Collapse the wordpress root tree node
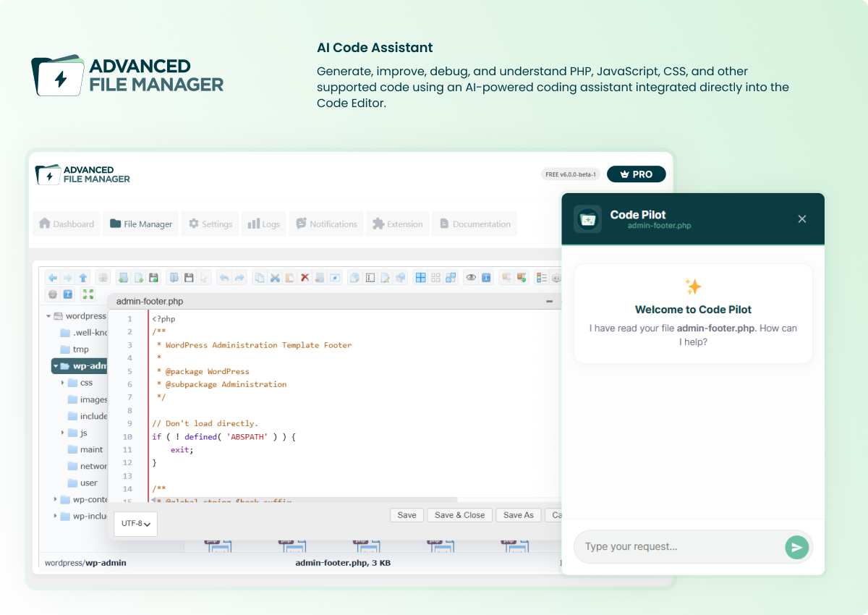This screenshot has height=615, width=868. [x=49, y=316]
